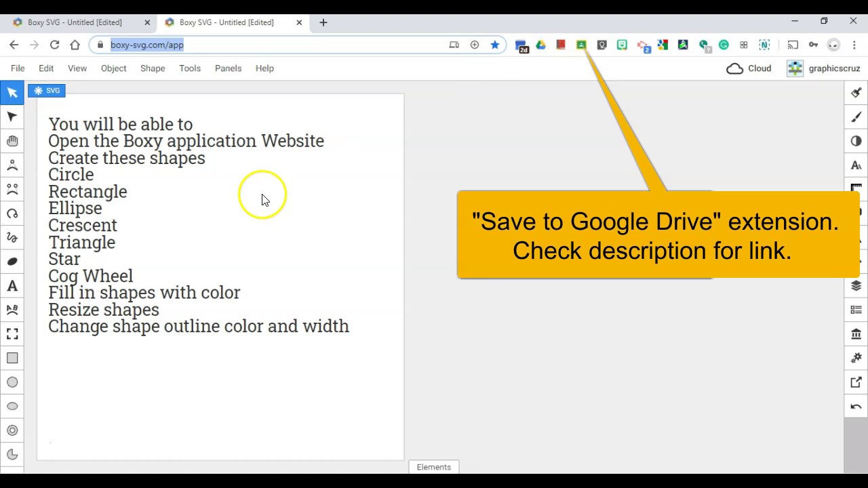
Task: Click the Grammarly extension icon
Action: coord(724,45)
